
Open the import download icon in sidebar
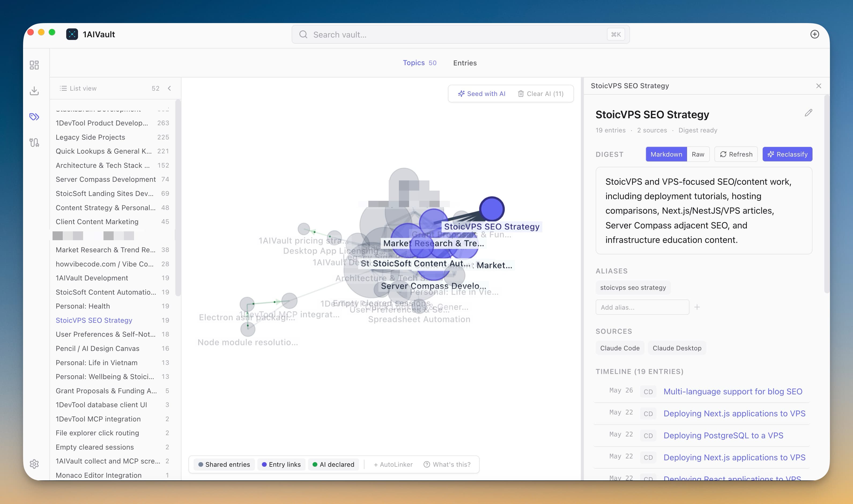click(34, 91)
